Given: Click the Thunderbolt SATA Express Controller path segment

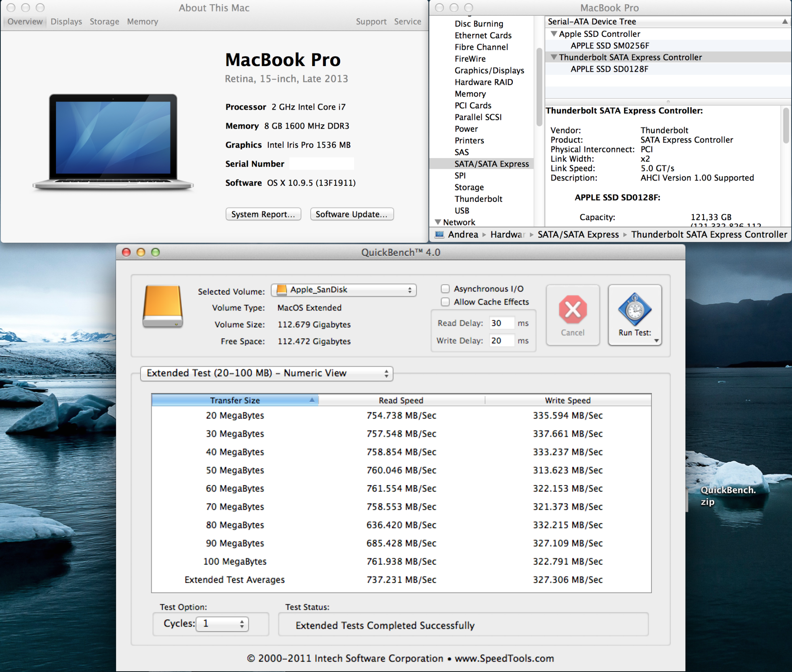Looking at the screenshot, I should 709,234.
